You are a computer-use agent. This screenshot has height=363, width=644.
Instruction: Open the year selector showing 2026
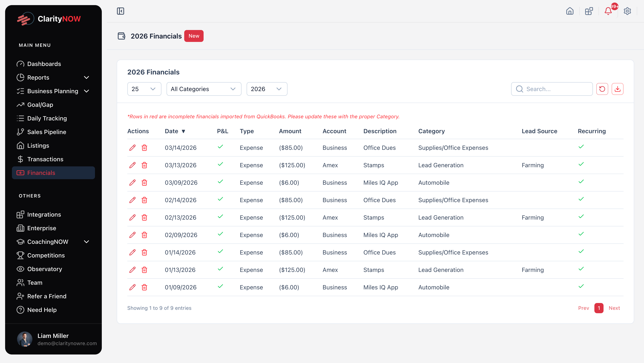pos(267,89)
